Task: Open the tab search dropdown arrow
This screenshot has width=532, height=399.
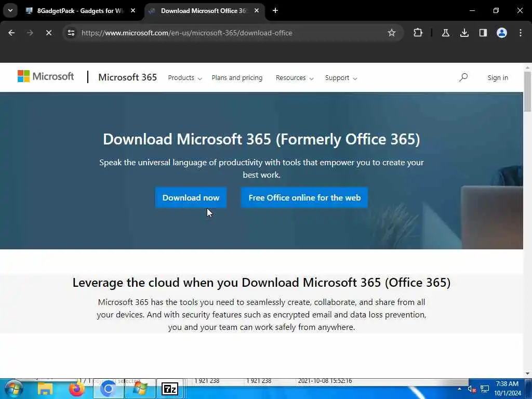Action: [x=10, y=10]
